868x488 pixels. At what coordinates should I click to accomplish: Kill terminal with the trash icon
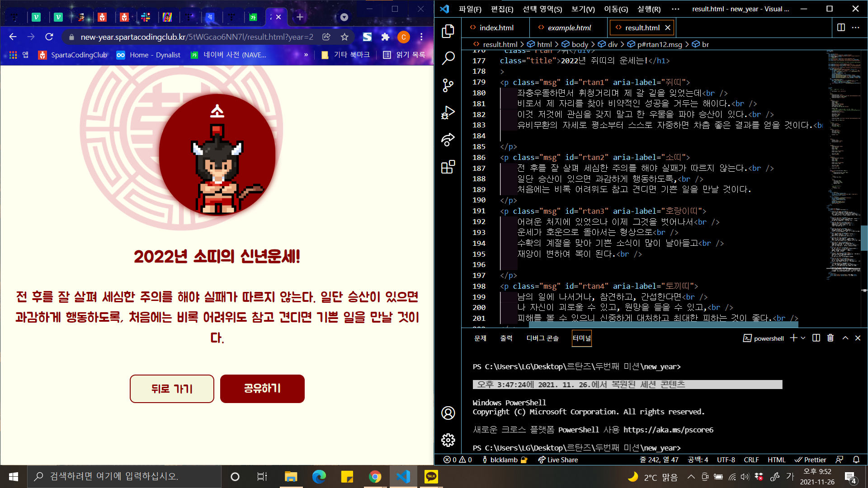[x=830, y=338]
